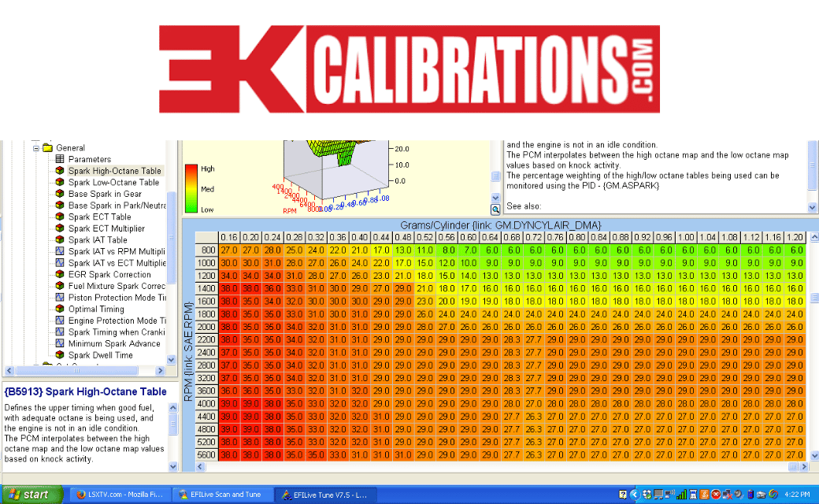Open the Parameters table icon in tree
Viewport: 819px width, 504px height.
point(59,159)
